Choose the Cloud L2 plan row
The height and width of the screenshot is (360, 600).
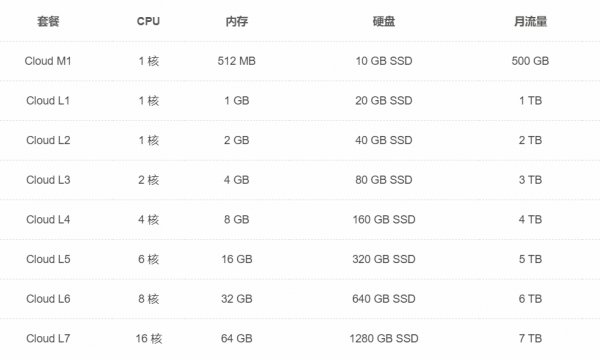click(x=300, y=140)
